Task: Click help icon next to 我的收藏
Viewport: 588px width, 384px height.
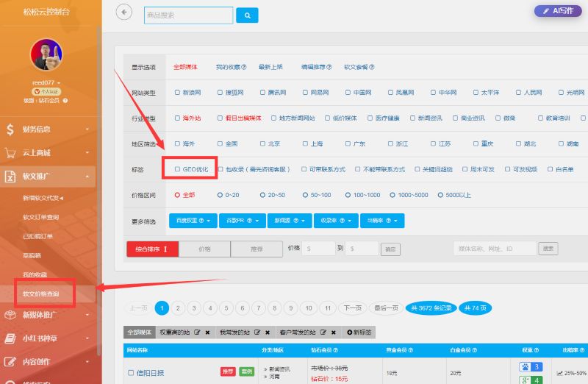Action: point(244,67)
